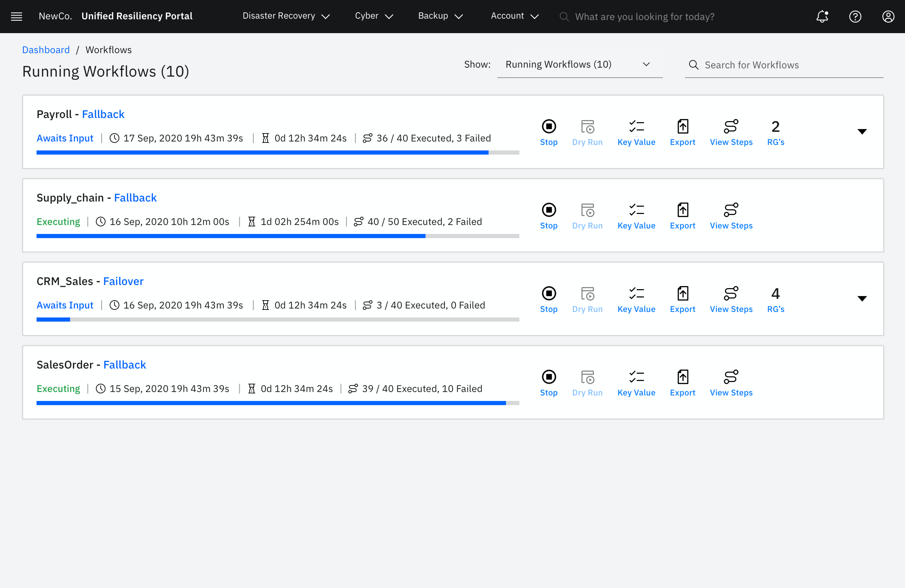905x588 pixels.
Task: Open the hamburger navigation menu
Action: coord(16,16)
